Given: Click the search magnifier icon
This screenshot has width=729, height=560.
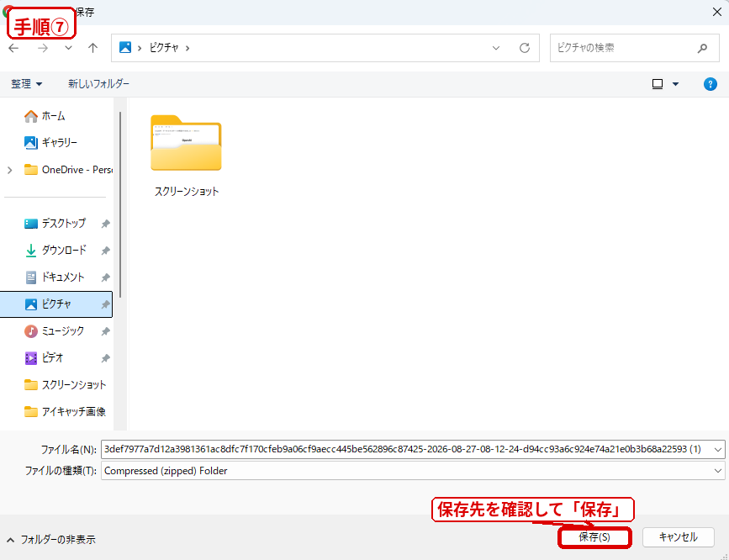Looking at the screenshot, I should coord(702,48).
